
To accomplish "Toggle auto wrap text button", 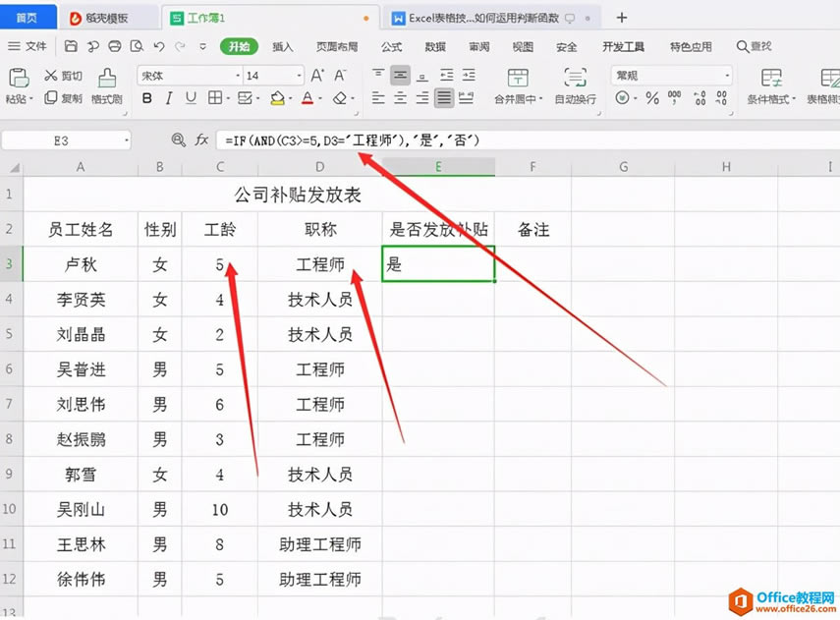I will click(576, 85).
